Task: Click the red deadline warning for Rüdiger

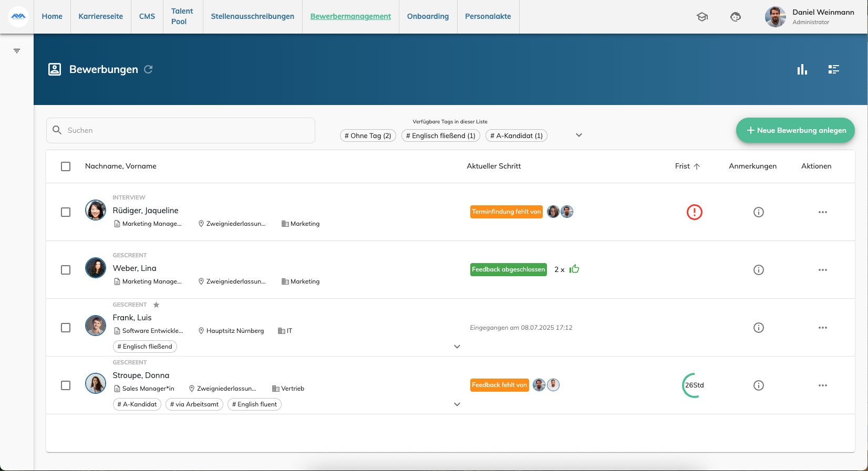Action: click(694, 212)
